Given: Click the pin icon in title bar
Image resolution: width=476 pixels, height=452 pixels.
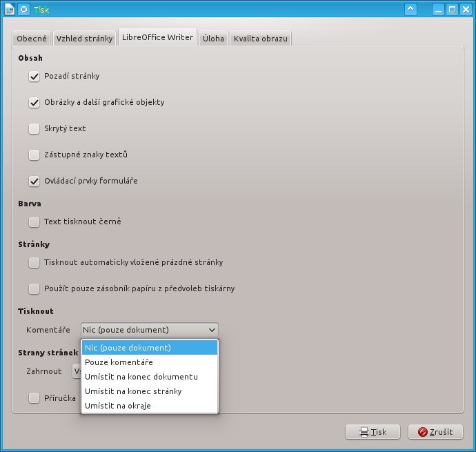Looking at the screenshot, I should click(x=24, y=10).
